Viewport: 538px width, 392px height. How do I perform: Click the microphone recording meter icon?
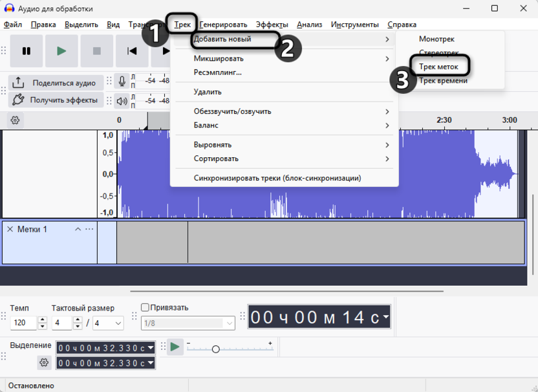123,81
